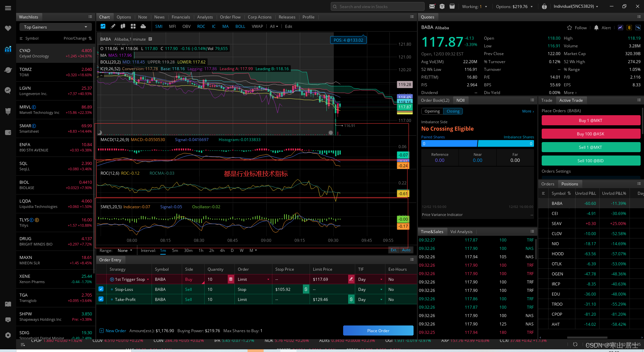
Task: Click the Paired Shares imbalance bar
Action: 449,144
